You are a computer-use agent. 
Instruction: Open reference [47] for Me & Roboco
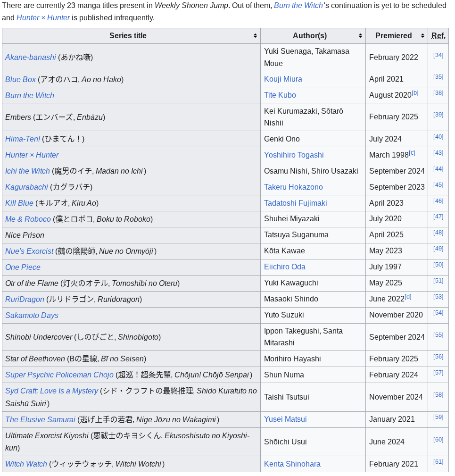438,217
